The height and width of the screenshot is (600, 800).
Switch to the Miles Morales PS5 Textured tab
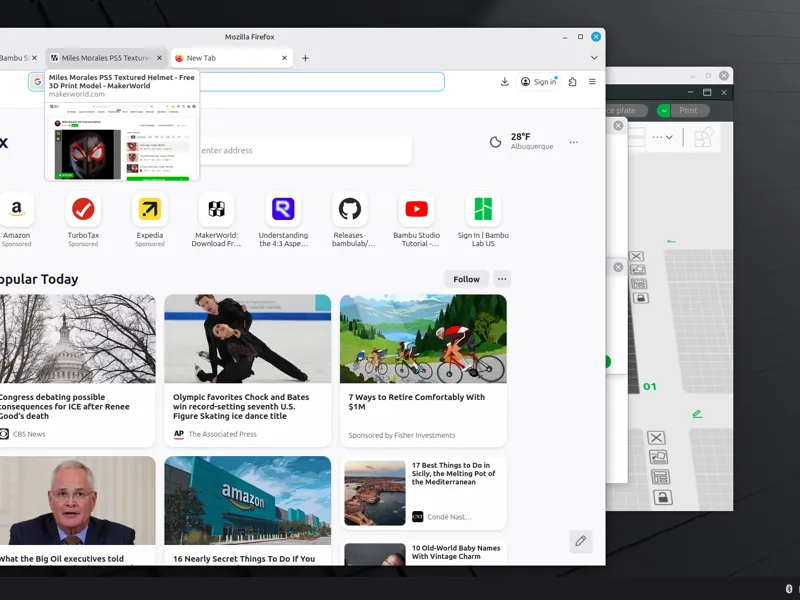click(x=106, y=58)
